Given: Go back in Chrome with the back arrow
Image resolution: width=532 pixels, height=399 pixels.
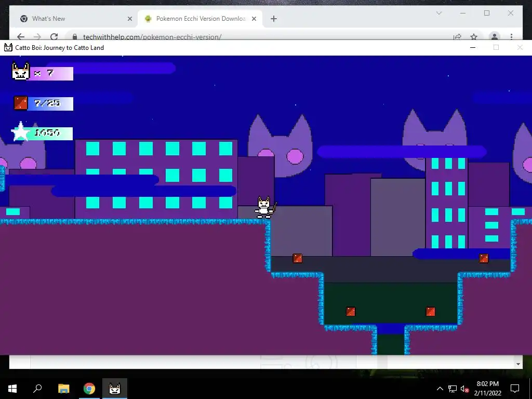Looking at the screenshot, I should 21,37.
